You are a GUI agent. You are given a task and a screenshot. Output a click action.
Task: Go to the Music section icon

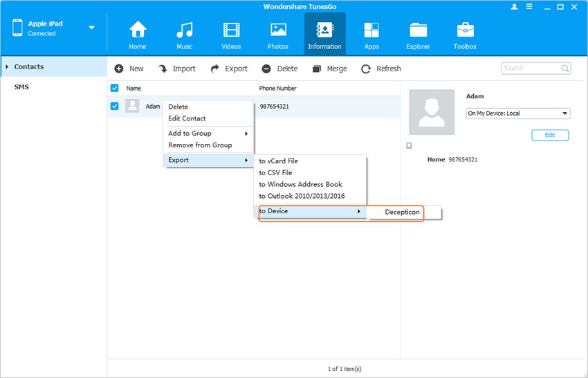click(x=185, y=30)
